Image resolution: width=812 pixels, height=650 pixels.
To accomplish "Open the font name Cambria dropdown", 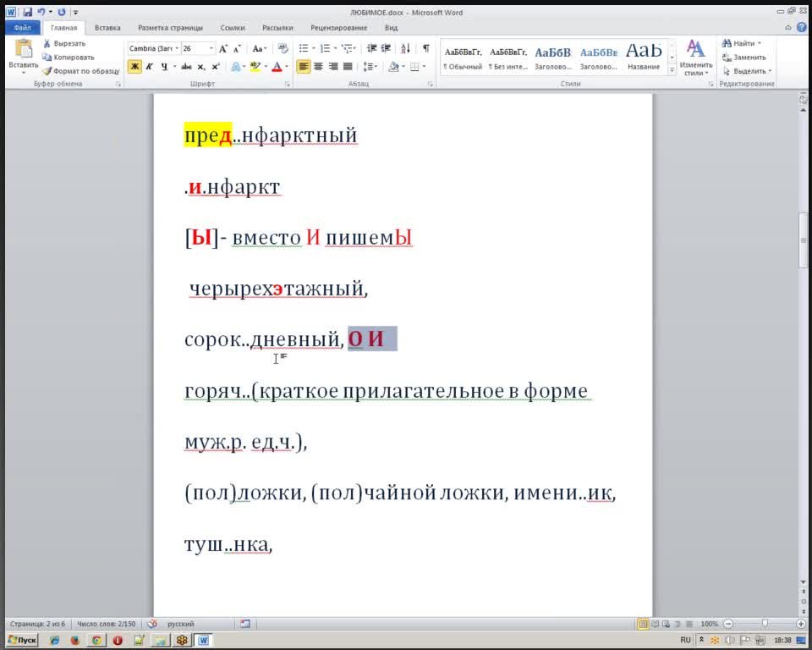I will click(177, 49).
